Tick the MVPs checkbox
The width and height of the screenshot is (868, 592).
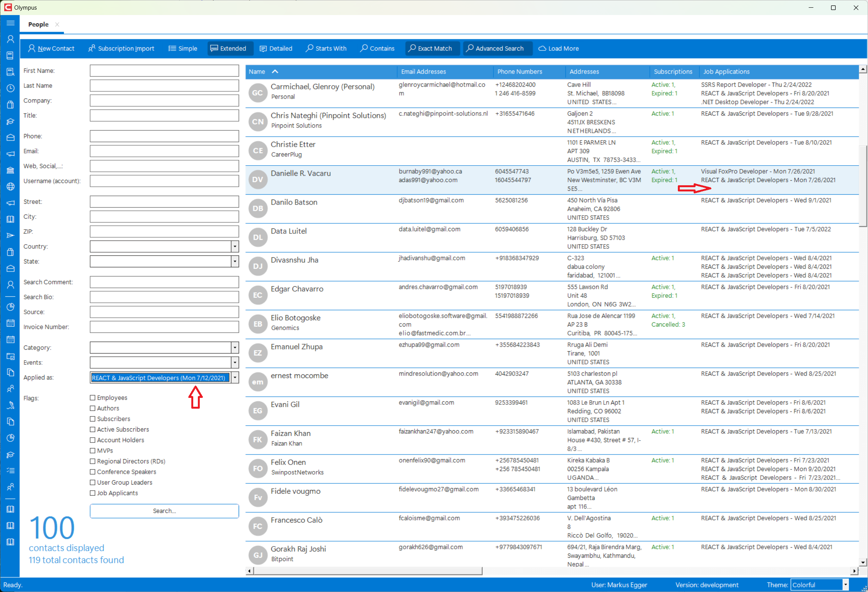click(x=92, y=451)
